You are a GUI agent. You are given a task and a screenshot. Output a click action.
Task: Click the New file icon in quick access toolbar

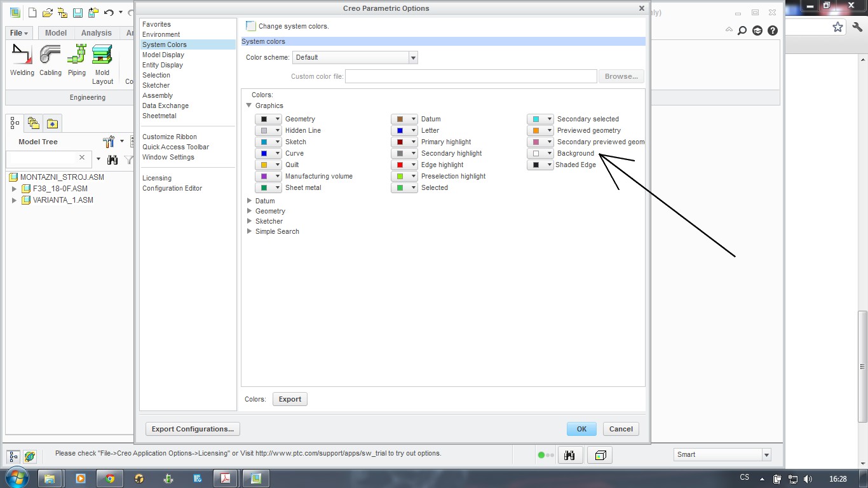point(32,12)
